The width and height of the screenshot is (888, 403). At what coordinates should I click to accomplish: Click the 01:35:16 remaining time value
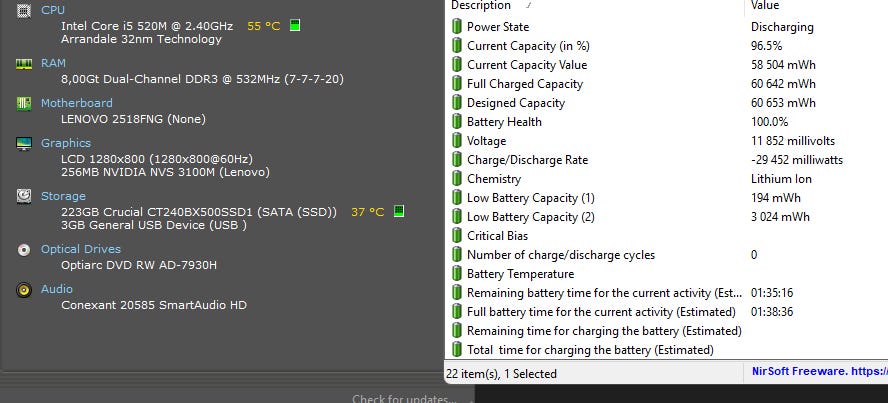[x=772, y=293]
